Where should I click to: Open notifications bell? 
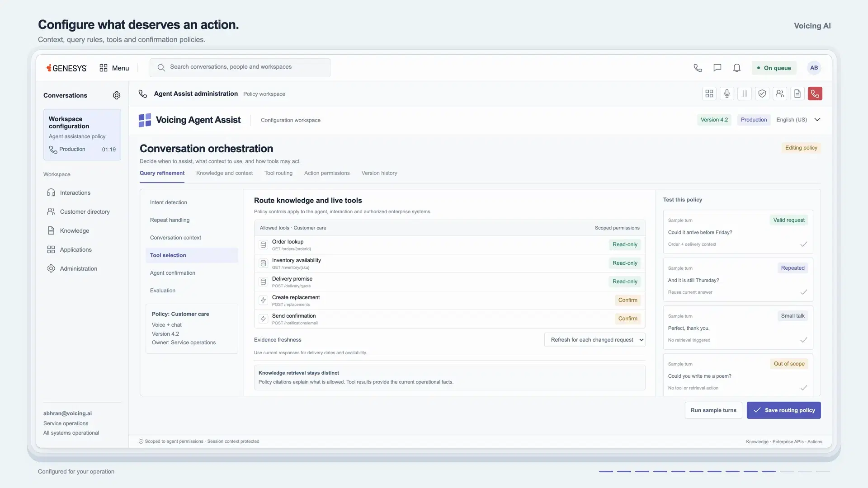pyautogui.click(x=737, y=68)
